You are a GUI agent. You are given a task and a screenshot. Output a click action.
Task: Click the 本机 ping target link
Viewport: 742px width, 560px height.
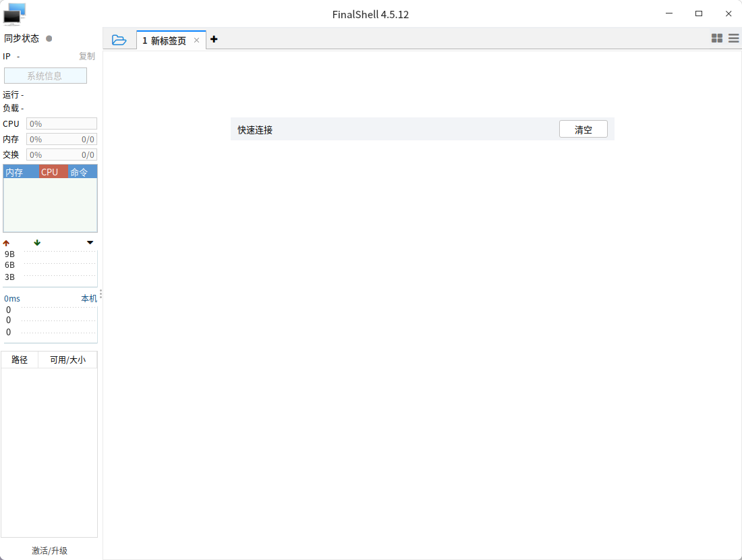[x=89, y=298]
